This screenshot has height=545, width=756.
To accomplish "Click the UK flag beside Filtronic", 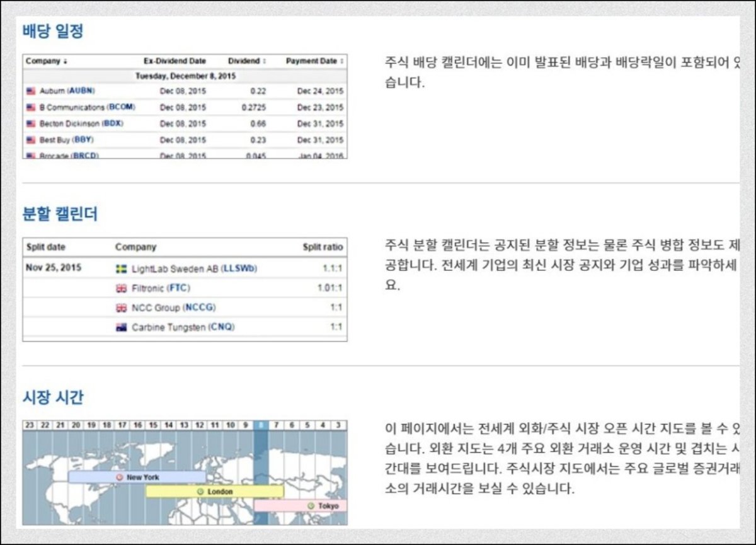I will [122, 289].
